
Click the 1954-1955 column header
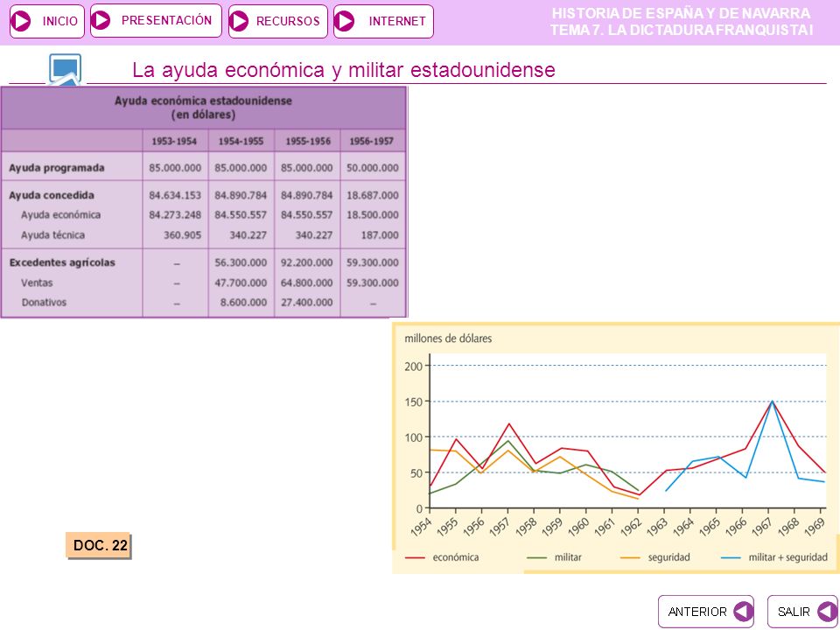click(x=241, y=142)
